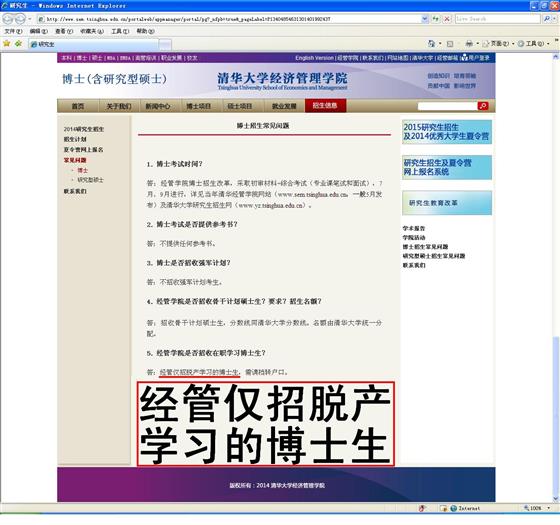The height and width of the screenshot is (525, 560).
Task: Open the 页面 command bar dropdown
Action: (498, 44)
